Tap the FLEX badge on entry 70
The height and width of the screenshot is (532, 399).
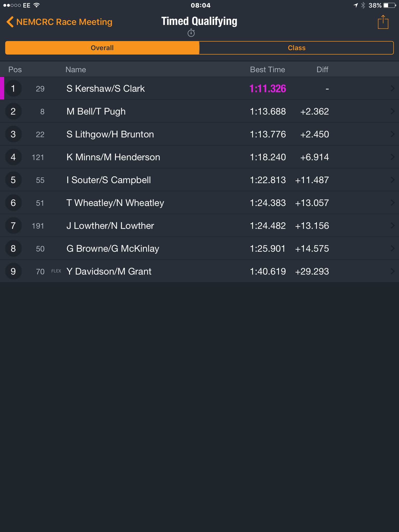(x=56, y=271)
